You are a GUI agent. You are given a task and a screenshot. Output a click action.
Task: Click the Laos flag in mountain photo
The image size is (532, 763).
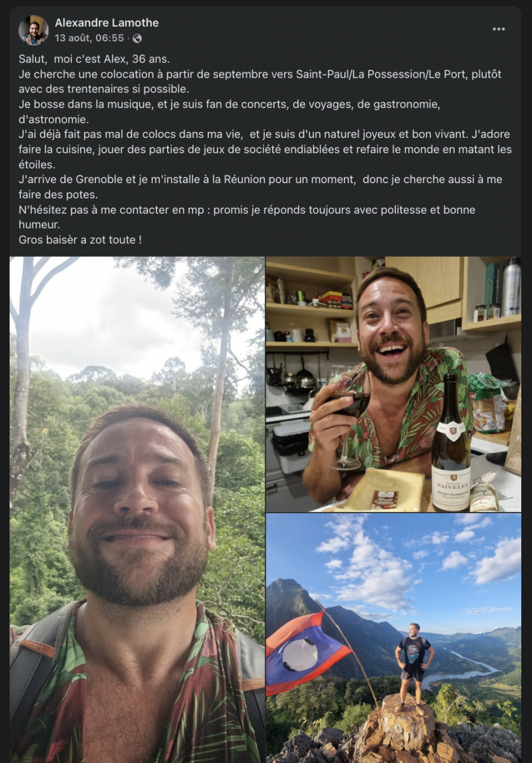[305, 652]
